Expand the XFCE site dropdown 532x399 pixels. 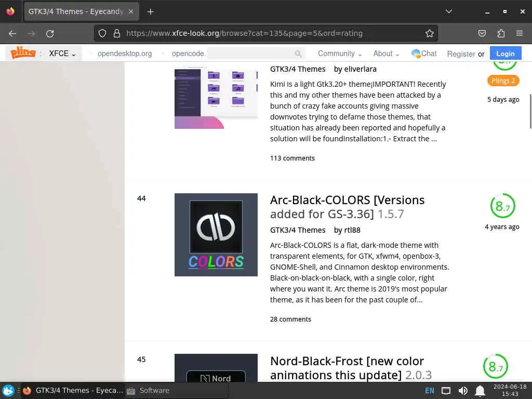(62, 54)
